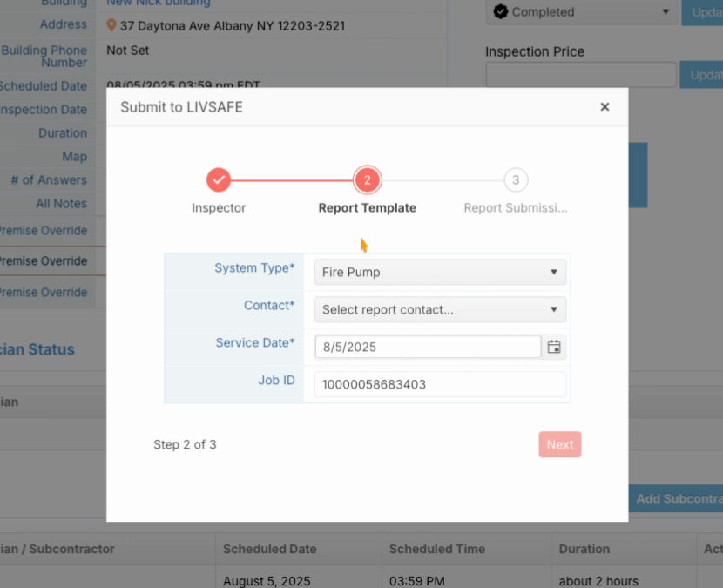
Task: Click the completed Inspector step checkmark
Action: coord(219,179)
